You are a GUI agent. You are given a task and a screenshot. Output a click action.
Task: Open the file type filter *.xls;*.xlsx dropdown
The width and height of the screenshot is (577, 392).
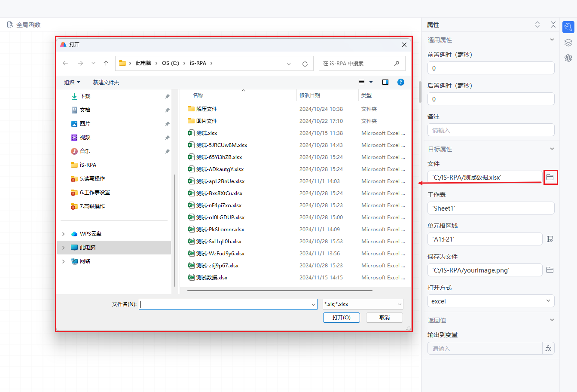click(363, 304)
